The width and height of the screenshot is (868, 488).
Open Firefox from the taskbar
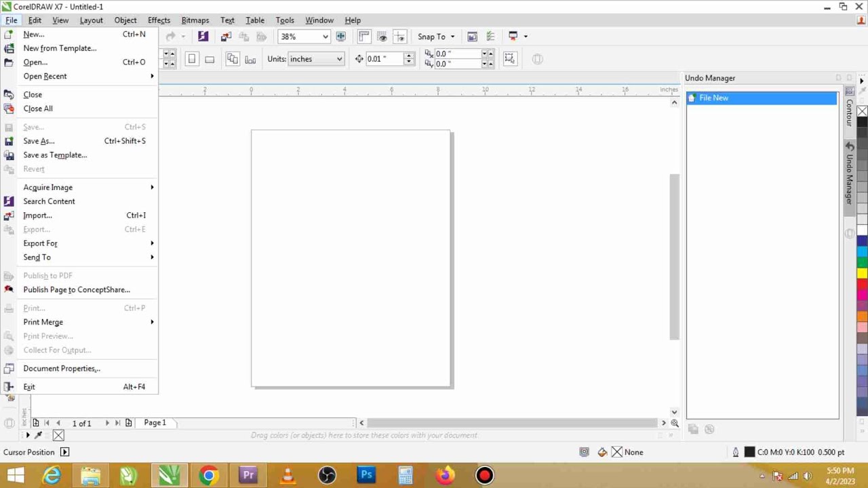tap(445, 475)
